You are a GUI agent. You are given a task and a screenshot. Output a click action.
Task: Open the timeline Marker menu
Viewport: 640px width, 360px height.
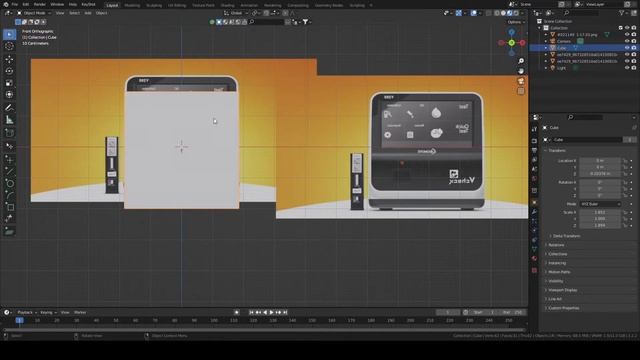coord(80,312)
